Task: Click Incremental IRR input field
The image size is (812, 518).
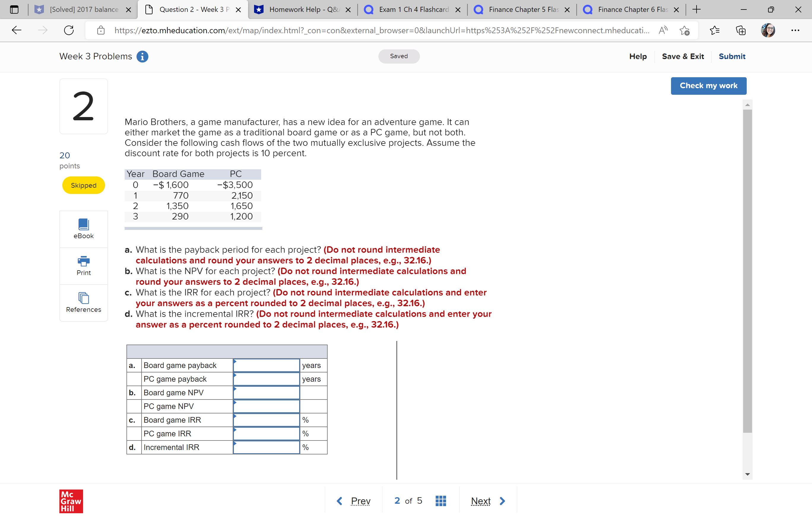Action: 267,448
